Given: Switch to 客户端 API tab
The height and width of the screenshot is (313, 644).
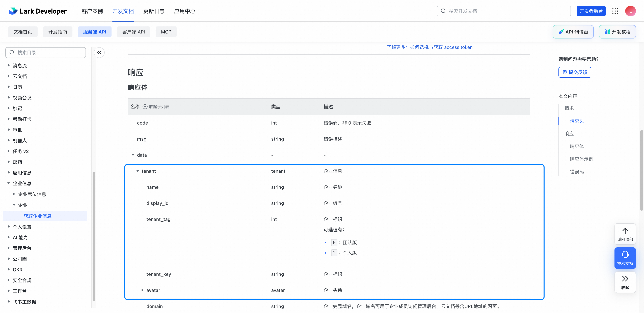Looking at the screenshot, I should click(133, 32).
